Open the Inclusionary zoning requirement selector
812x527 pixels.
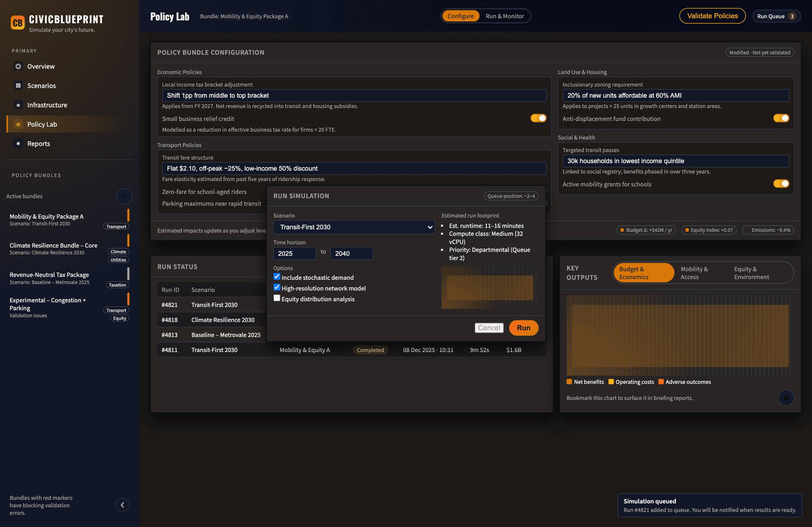675,96
